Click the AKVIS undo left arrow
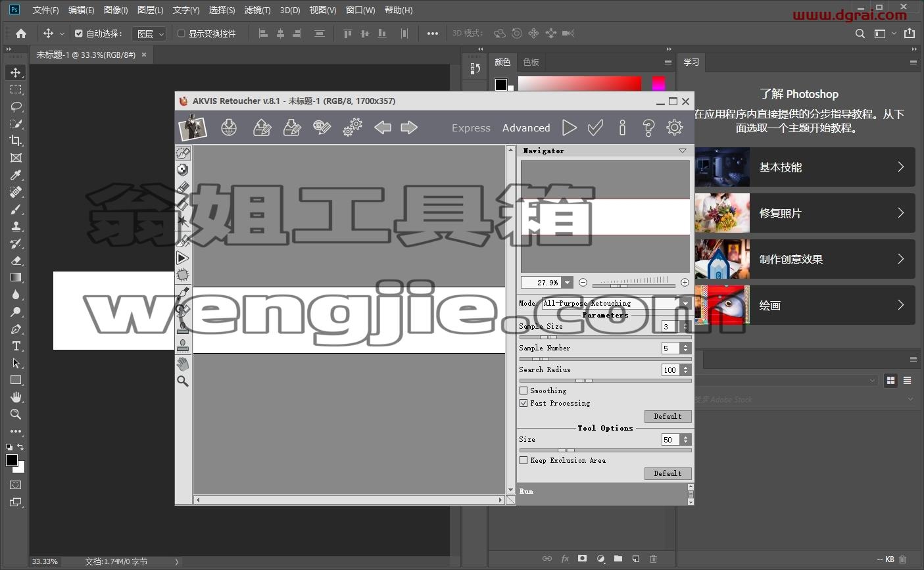The width and height of the screenshot is (924, 570). [x=383, y=128]
